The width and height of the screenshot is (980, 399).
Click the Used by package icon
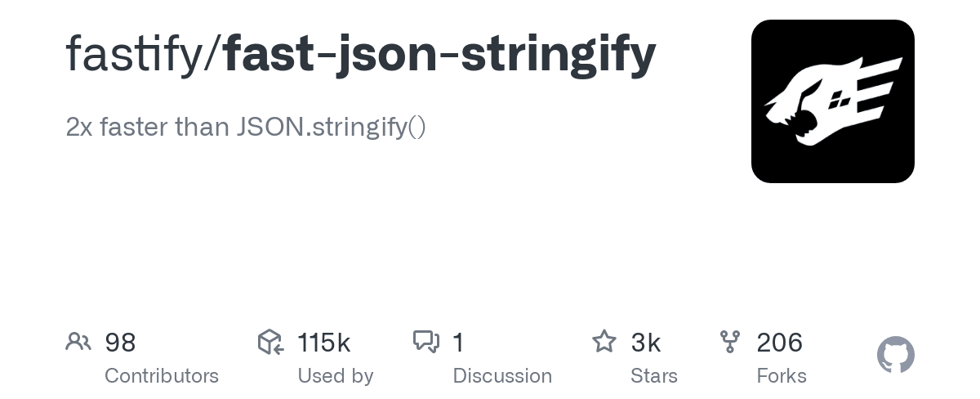270,342
